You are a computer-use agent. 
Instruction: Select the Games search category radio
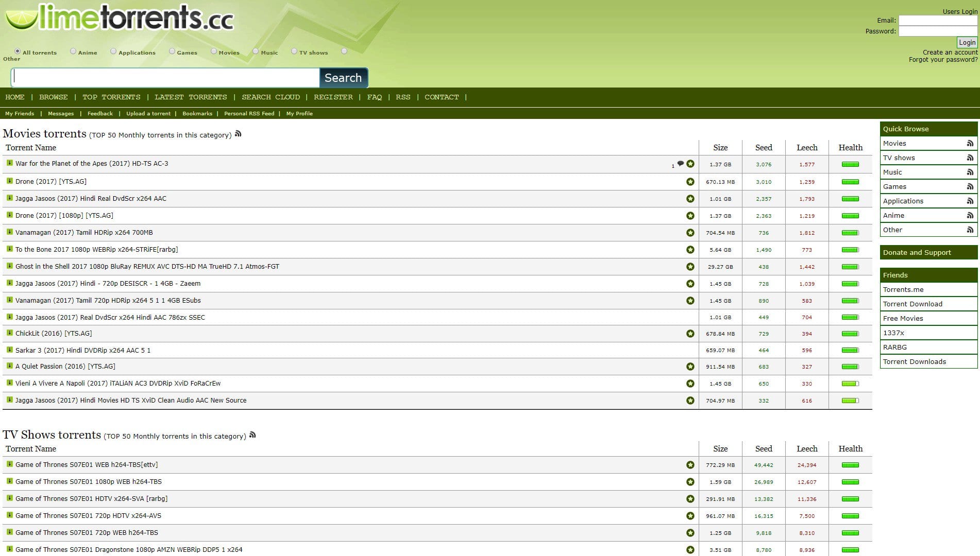click(x=172, y=51)
